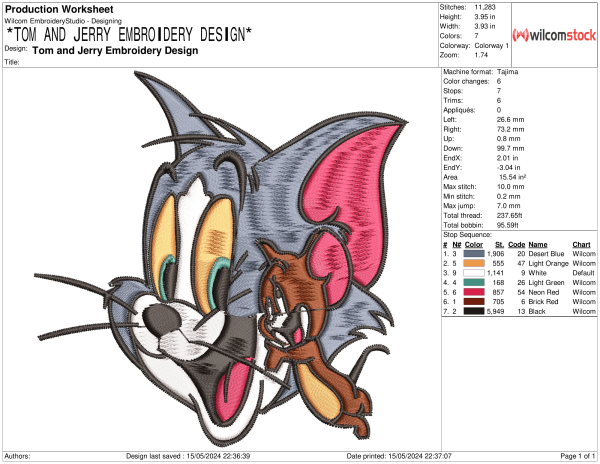Click the White color swatch
Screen dimensions: 600x464
pos(474,273)
